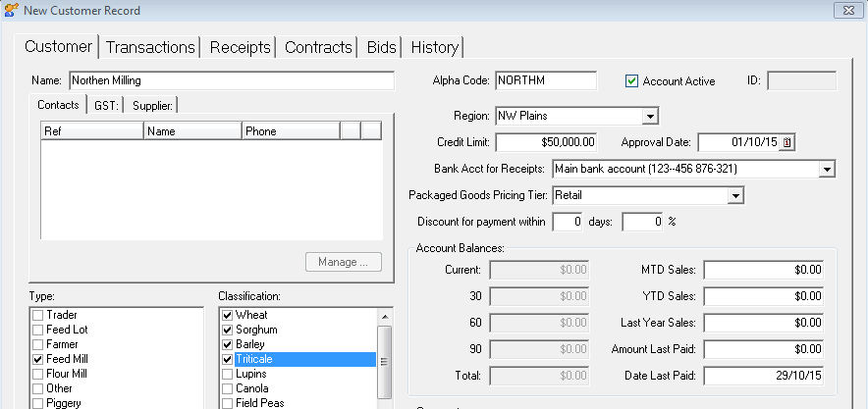
Task: Expand the Region dropdown
Action: coord(649,117)
